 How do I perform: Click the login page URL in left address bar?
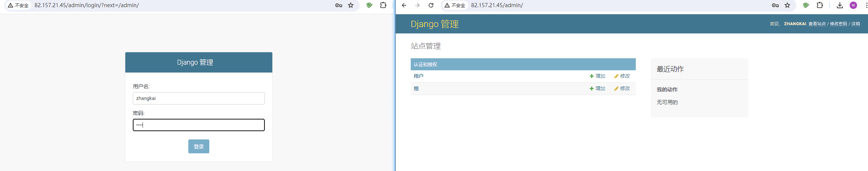click(x=87, y=5)
